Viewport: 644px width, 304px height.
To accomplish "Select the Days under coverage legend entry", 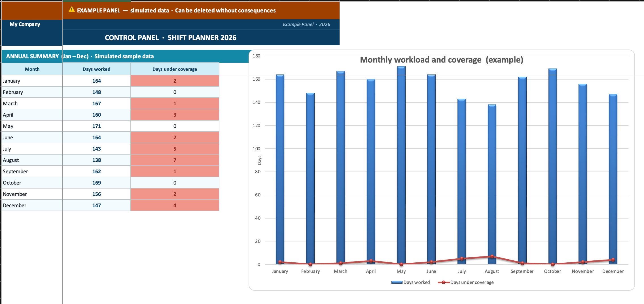I will click(466, 282).
